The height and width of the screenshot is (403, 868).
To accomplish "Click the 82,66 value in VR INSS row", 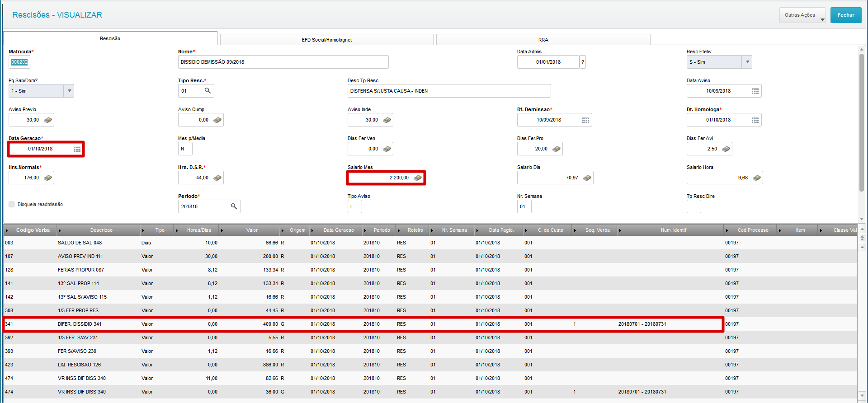I will coord(272,378).
